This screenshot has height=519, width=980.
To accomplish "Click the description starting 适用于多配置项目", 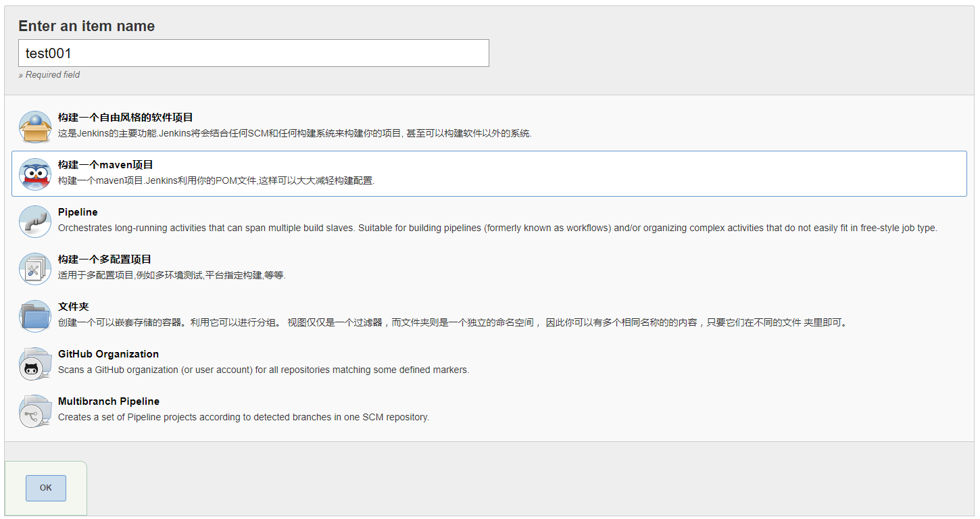I will coord(172,275).
